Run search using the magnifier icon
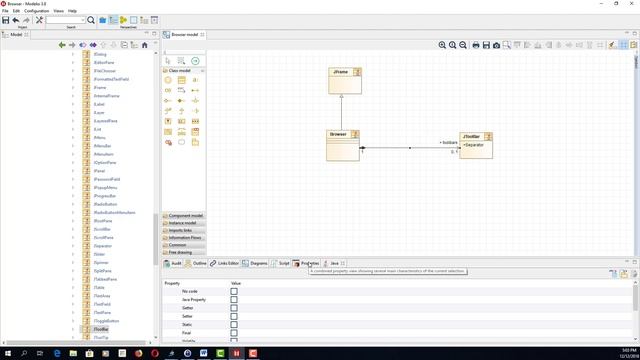Image resolution: width=640 pixels, height=360 pixels. click(x=91, y=20)
